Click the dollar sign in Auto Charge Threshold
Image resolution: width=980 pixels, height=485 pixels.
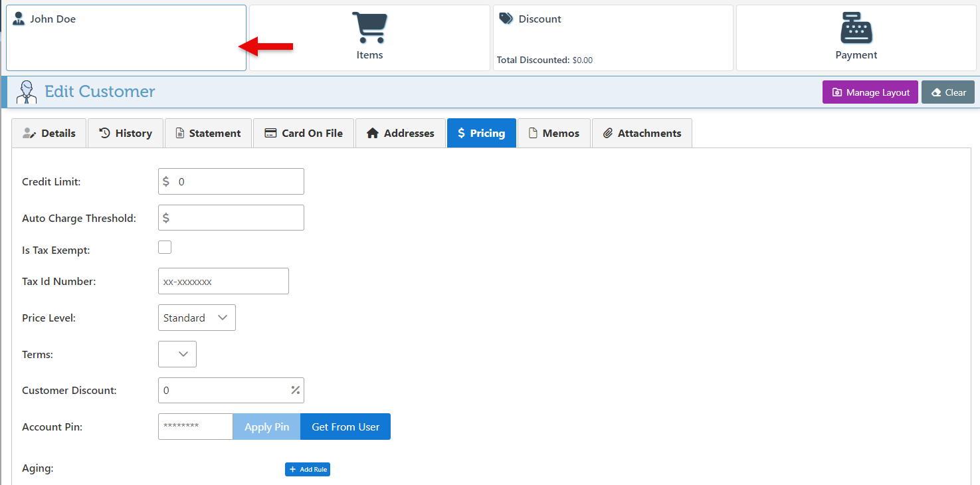pyautogui.click(x=166, y=218)
